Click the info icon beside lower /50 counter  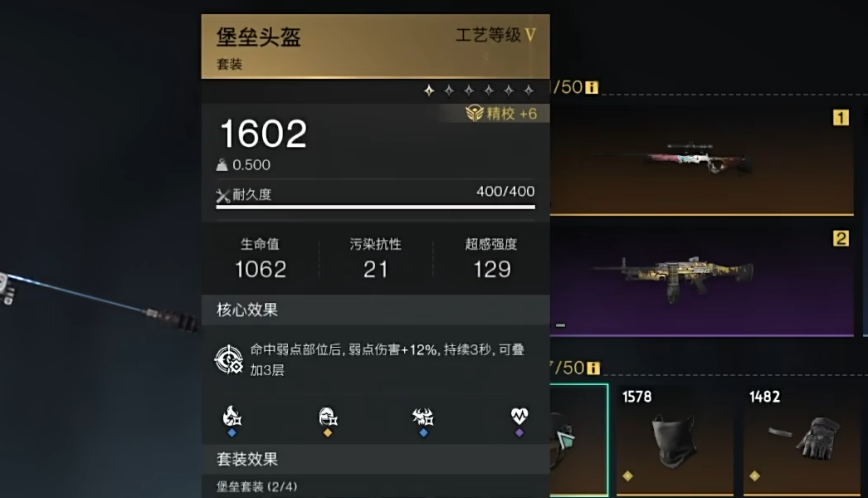pyautogui.click(x=592, y=368)
